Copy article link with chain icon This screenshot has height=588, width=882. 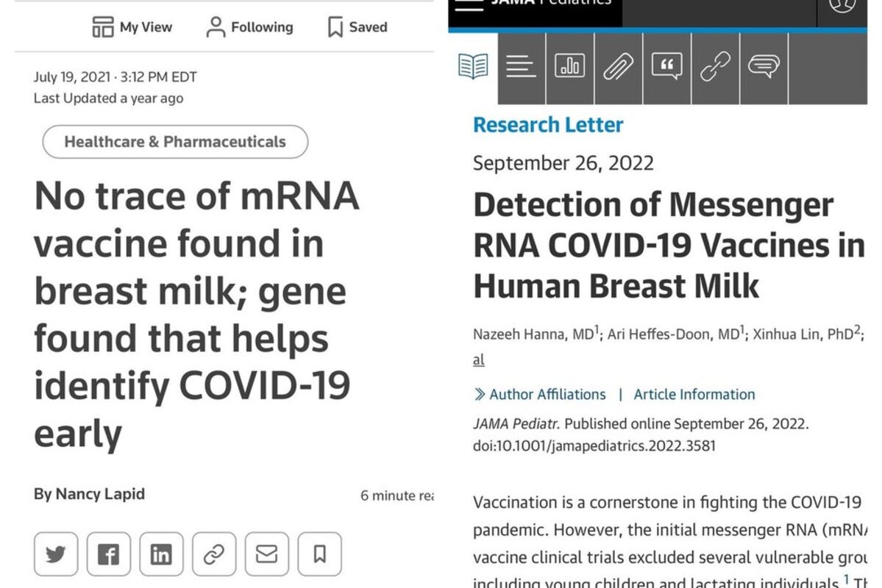coord(214,554)
